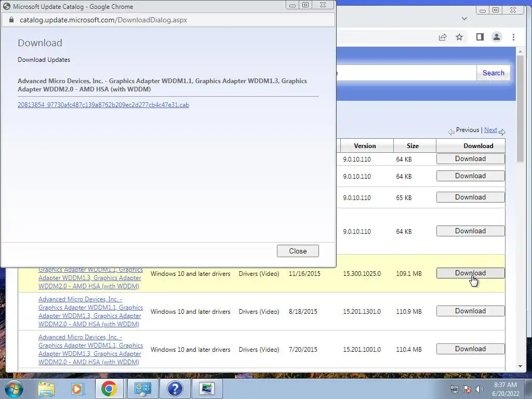Select the 15.201.1001.0 version cell
Viewport: 532px width, 399px height.
(x=362, y=350)
